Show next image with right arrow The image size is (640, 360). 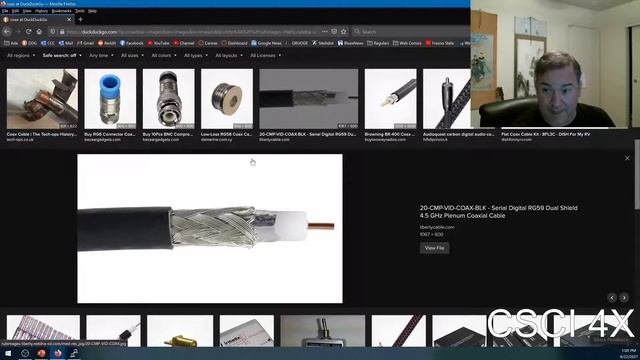tap(624, 298)
